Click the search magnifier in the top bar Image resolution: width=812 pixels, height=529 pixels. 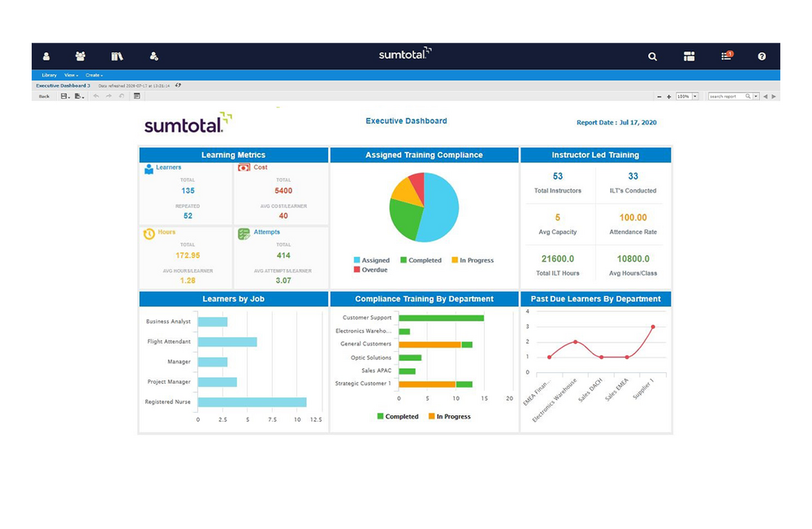click(x=653, y=56)
